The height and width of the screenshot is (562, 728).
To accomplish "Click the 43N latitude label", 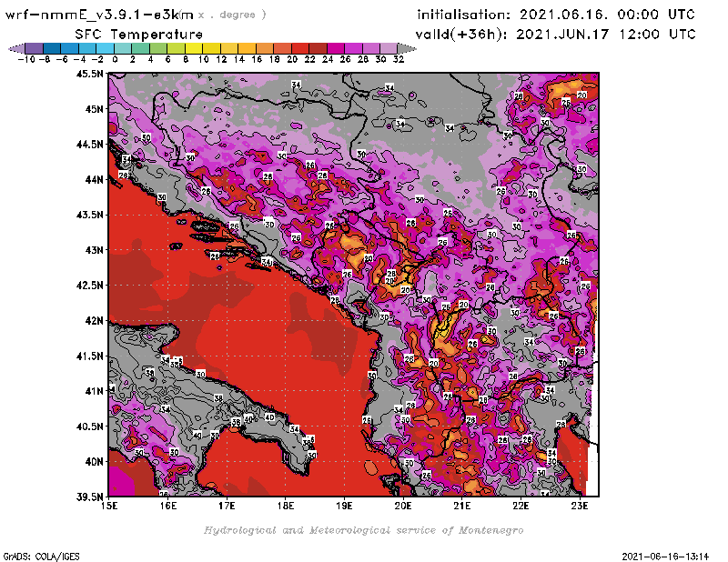I will pyautogui.click(x=94, y=250).
